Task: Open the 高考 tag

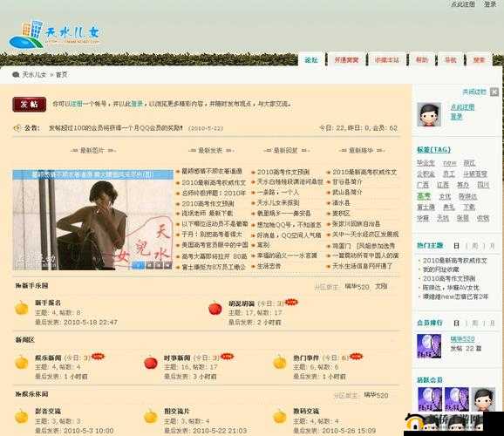Action: (x=424, y=196)
